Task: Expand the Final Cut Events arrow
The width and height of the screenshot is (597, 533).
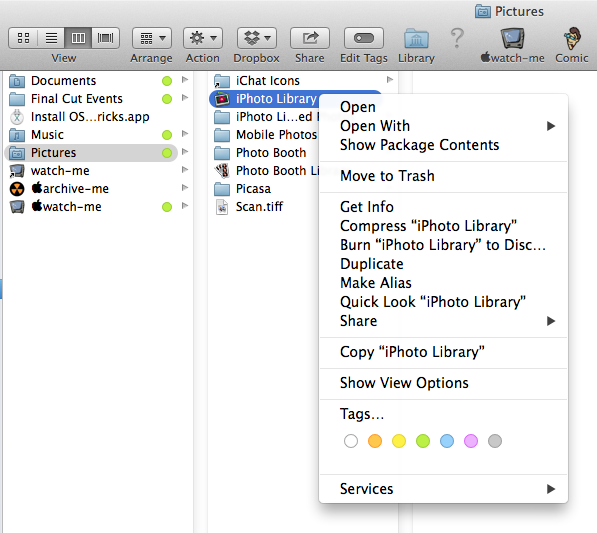Action: 185,98
